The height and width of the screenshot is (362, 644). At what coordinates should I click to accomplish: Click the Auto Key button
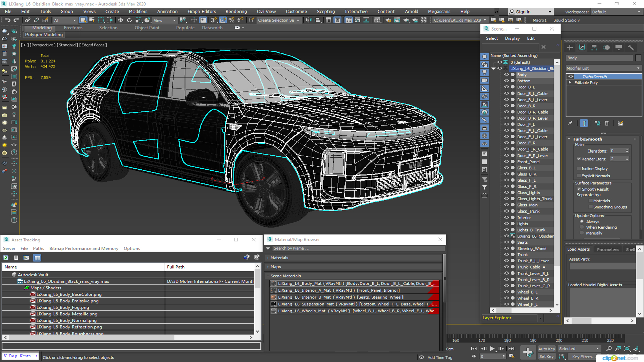pyautogui.click(x=547, y=349)
